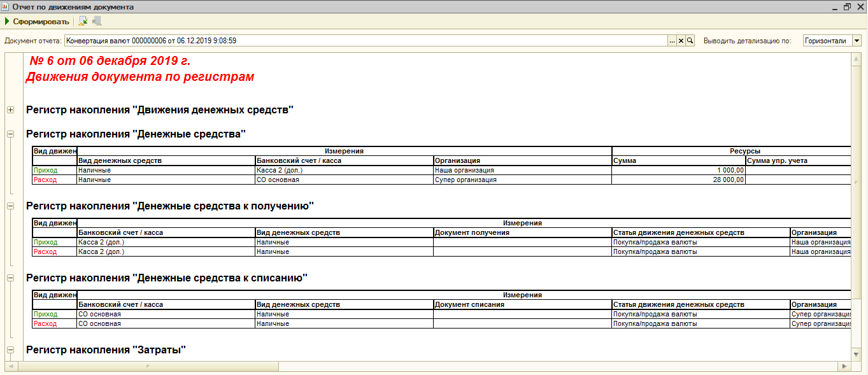Collapse the Денежные средства к списанию group
The height and width of the screenshot is (375, 868).
pos(10,278)
